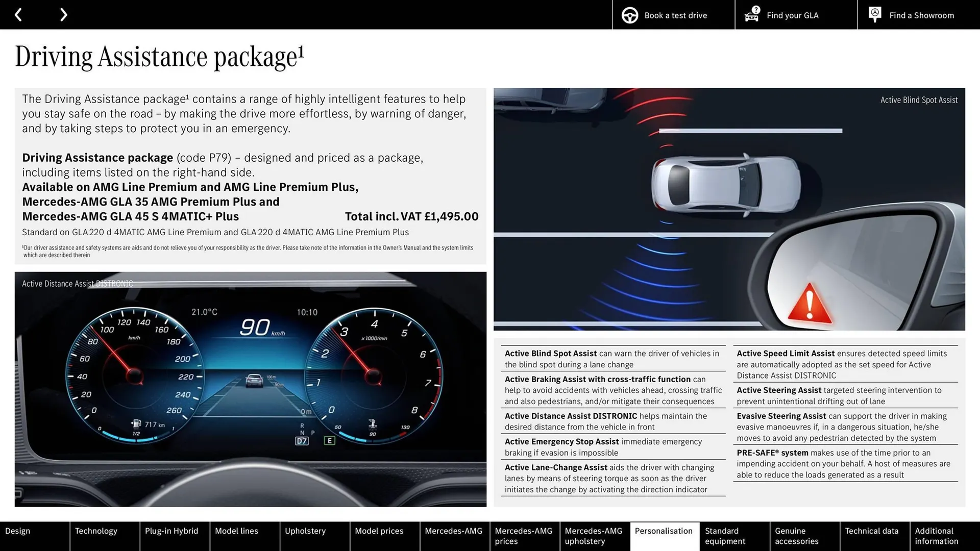This screenshot has height=551, width=980.
Task: Click the Driving Assistance package heading
Action: [159, 56]
